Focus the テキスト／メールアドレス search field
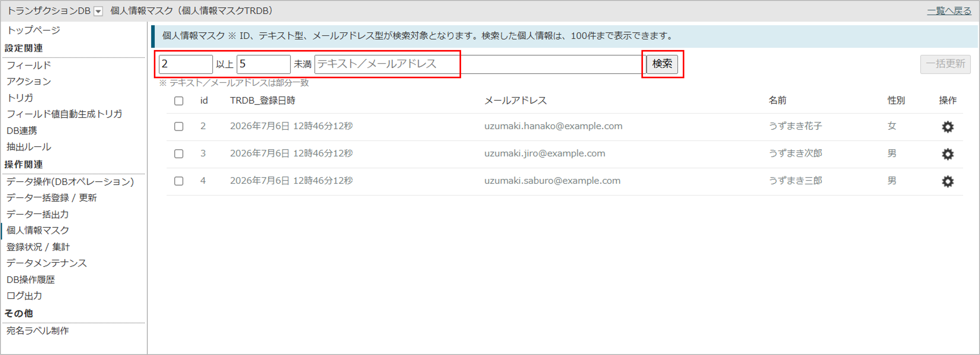The height and width of the screenshot is (355, 980). click(480, 64)
